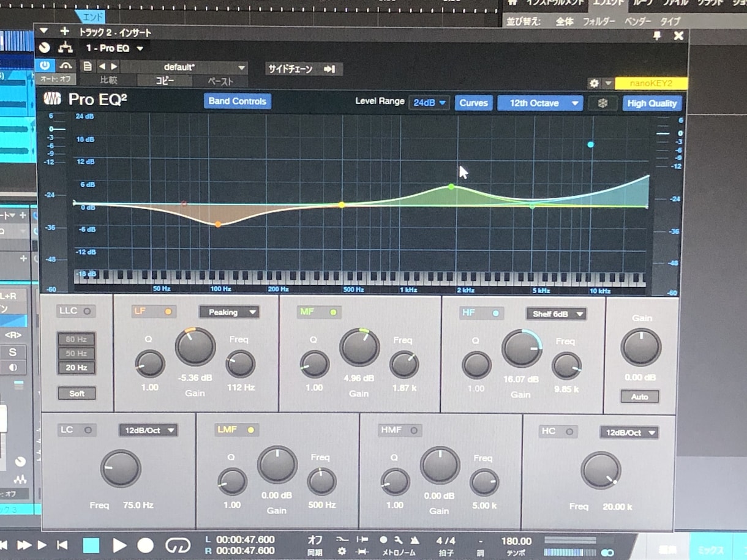Viewport: 747px width, 560px height.
Task: Open the HF Shelf 6dB type dropdown
Action: [x=556, y=314]
